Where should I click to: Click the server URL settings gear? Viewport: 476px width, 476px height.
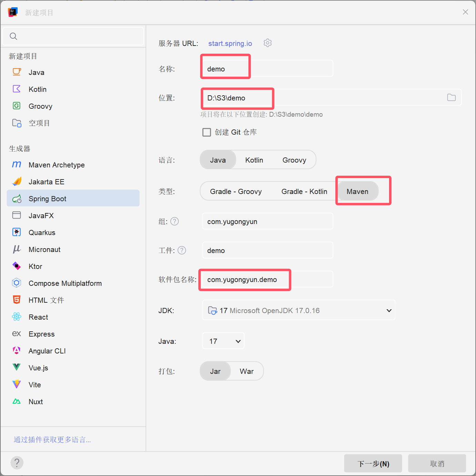[268, 43]
